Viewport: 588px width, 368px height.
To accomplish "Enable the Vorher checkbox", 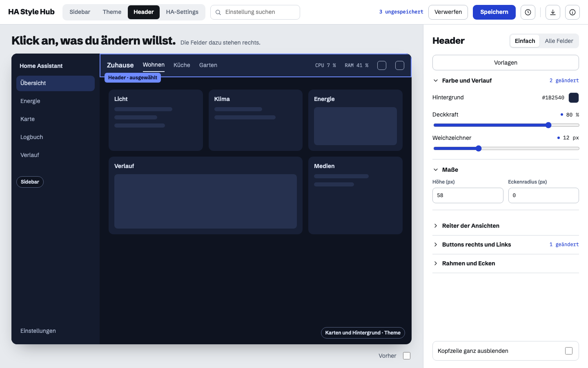I will coord(407,356).
